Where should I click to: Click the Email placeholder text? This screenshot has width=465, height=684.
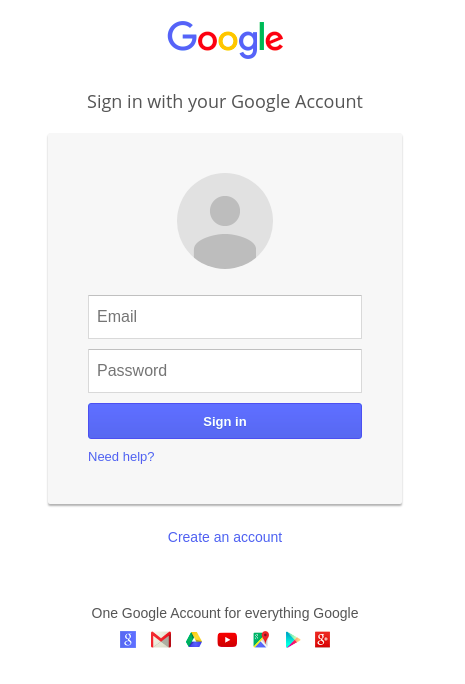[117, 316]
